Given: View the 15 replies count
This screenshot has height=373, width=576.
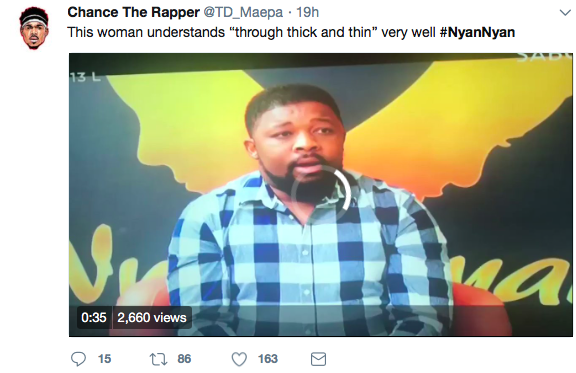Looking at the screenshot, I should tap(104, 359).
